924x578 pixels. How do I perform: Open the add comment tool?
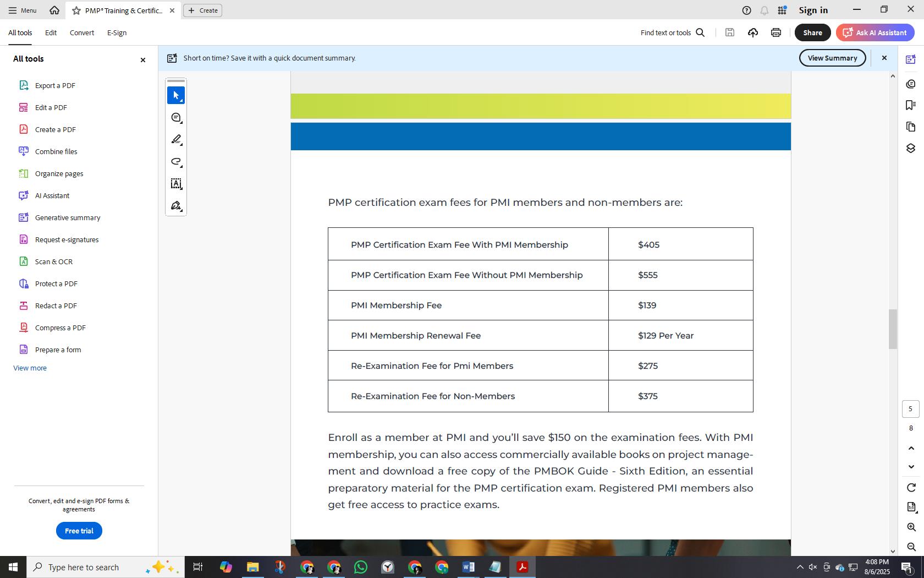[x=176, y=118]
